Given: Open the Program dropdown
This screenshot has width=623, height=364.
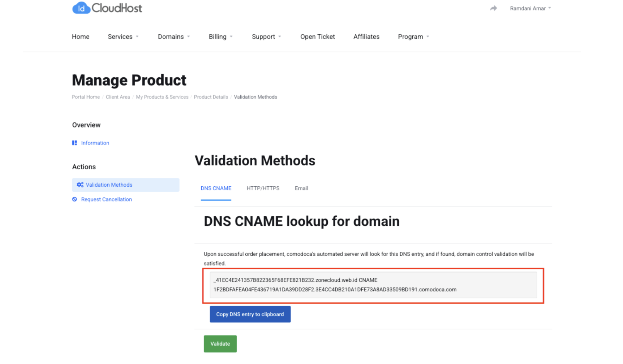Looking at the screenshot, I should pyautogui.click(x=413, y=37).
